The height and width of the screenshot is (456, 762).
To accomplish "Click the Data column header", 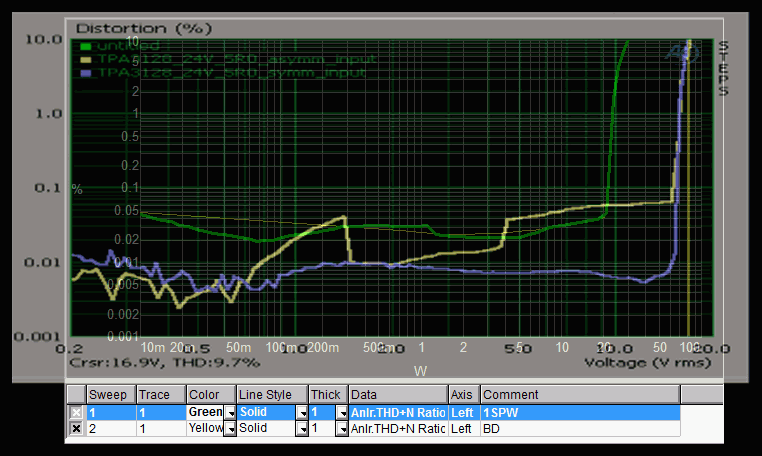I will (397, 395).
